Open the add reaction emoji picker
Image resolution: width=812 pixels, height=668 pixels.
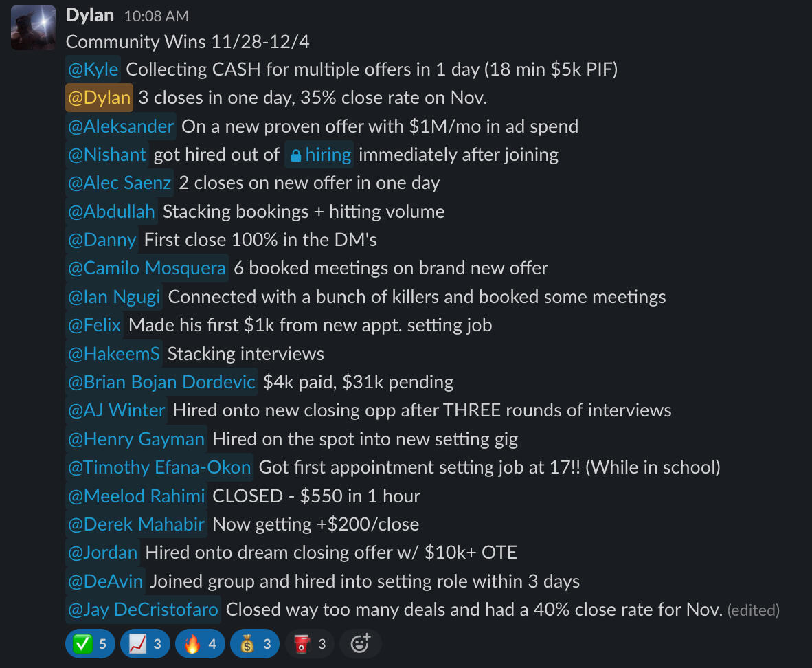(x=361, y=644)
